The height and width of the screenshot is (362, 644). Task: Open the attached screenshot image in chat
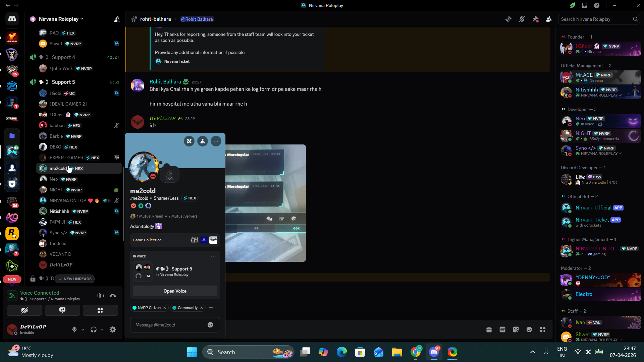pos(266,203)
